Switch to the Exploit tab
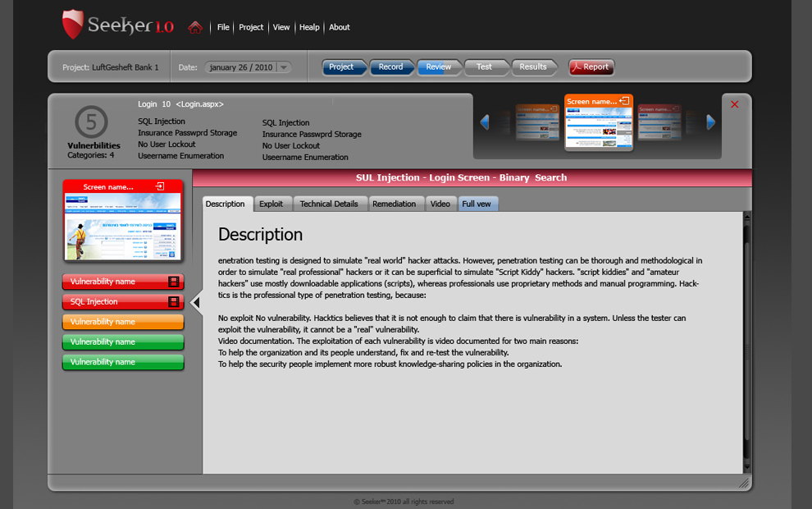812x509 pixels. tap(271, 204)
